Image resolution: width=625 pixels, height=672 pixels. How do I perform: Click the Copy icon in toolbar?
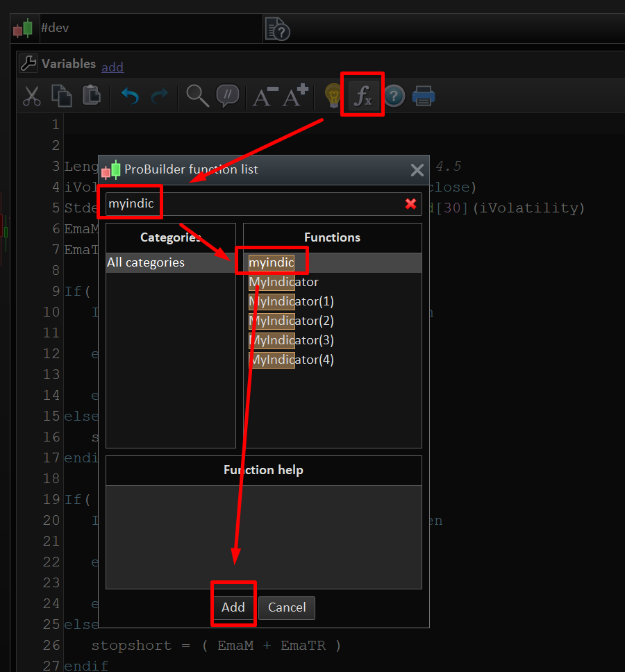coord(62,96)
